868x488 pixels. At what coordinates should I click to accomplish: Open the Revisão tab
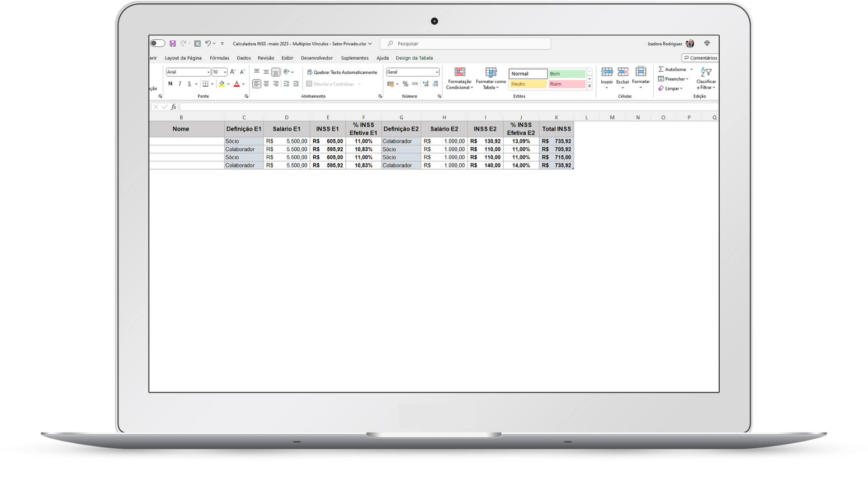point(266,58)
